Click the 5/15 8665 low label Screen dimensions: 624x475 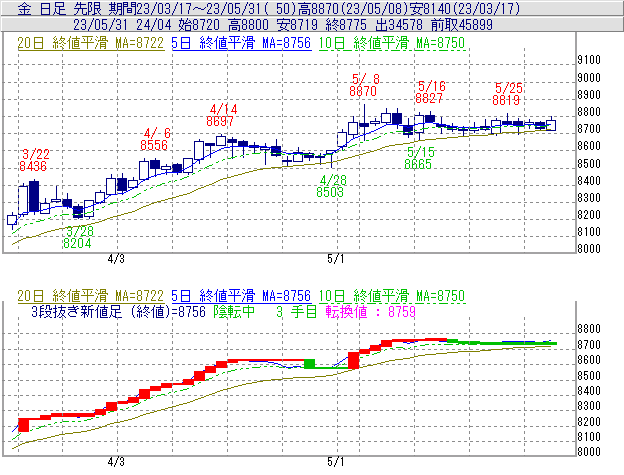(419, 158)
